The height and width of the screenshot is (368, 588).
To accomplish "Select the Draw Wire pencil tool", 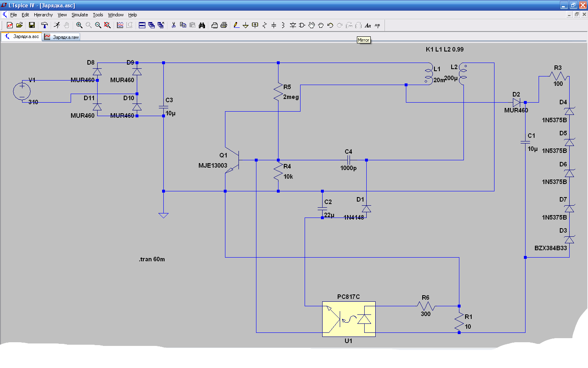I will click(x=236, y=25).
